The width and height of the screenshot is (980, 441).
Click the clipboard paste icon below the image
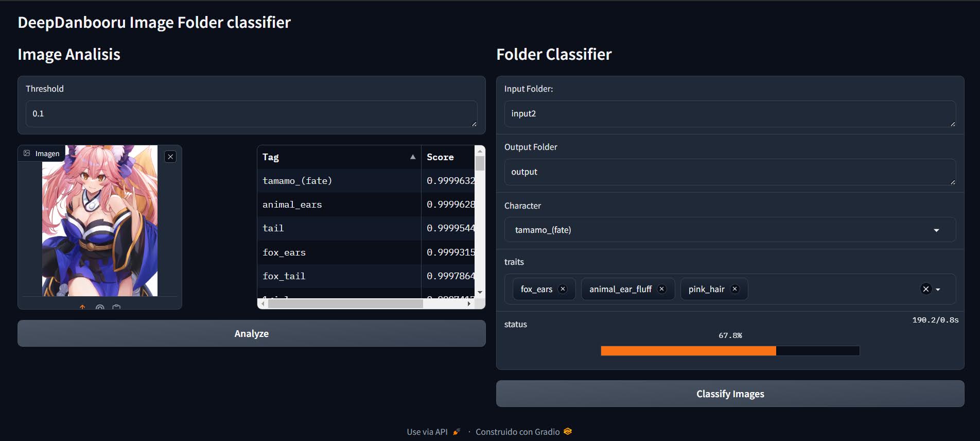117,307
